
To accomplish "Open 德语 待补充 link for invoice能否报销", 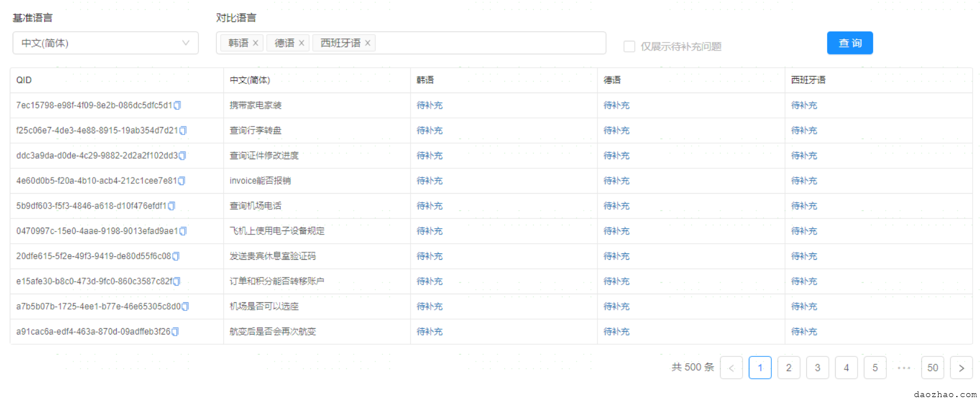I will (x=617, y=181).
